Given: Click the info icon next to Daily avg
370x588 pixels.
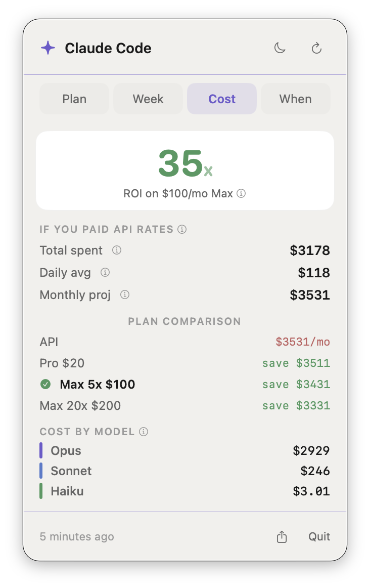Looking at the screenshot, I should tap(105, 272).
